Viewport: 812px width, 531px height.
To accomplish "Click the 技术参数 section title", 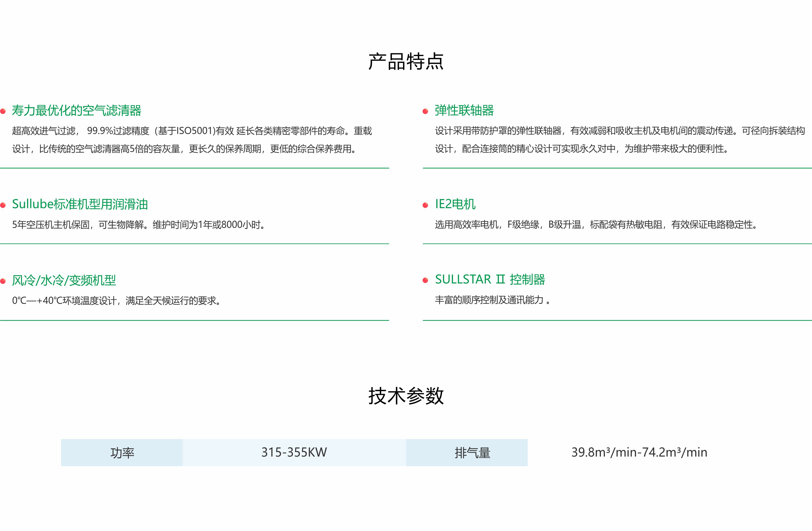I will (x=406, y=396).
